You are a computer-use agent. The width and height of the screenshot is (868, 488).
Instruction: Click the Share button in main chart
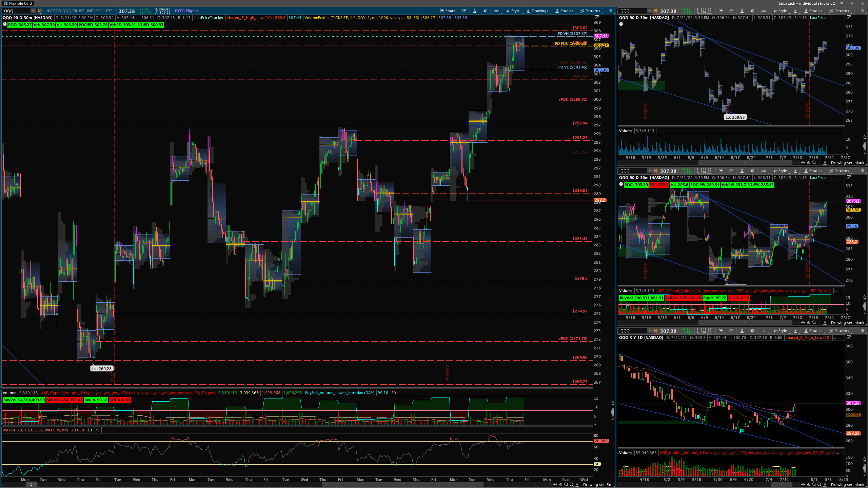pyautogui.click(x=448, y=11)
